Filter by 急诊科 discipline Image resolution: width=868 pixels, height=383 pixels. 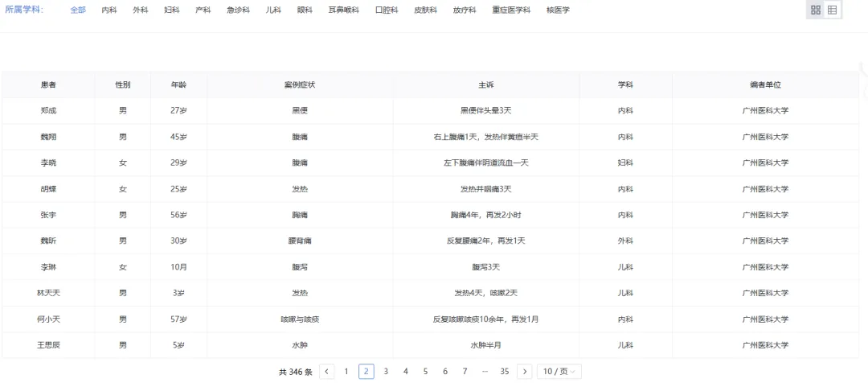click(238, 10)
